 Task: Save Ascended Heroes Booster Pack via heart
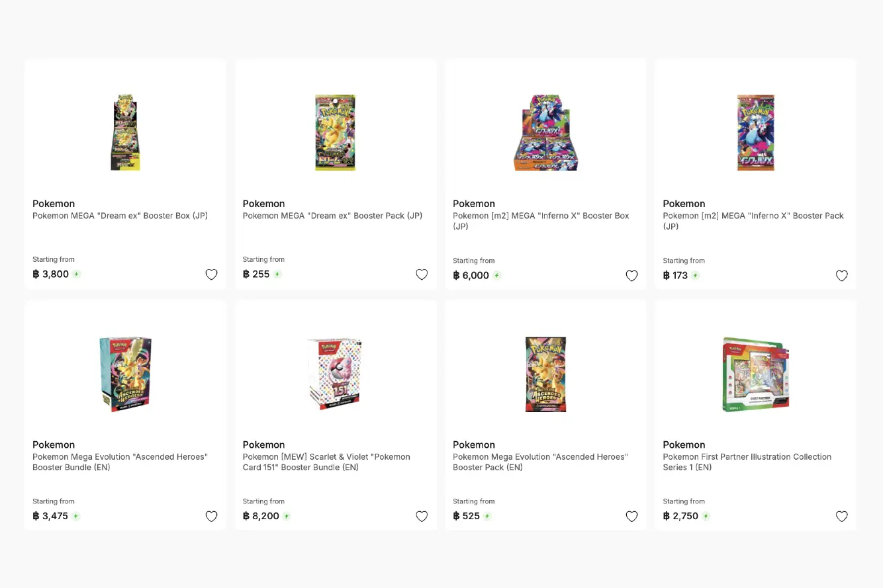631,517
